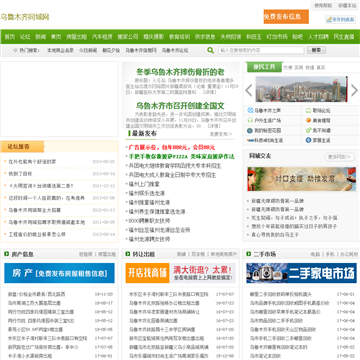Click the 二手家电市场 banner image
The width and height of the screenshot is (360, 360).
pyautogui.click(x=301, y=273)
